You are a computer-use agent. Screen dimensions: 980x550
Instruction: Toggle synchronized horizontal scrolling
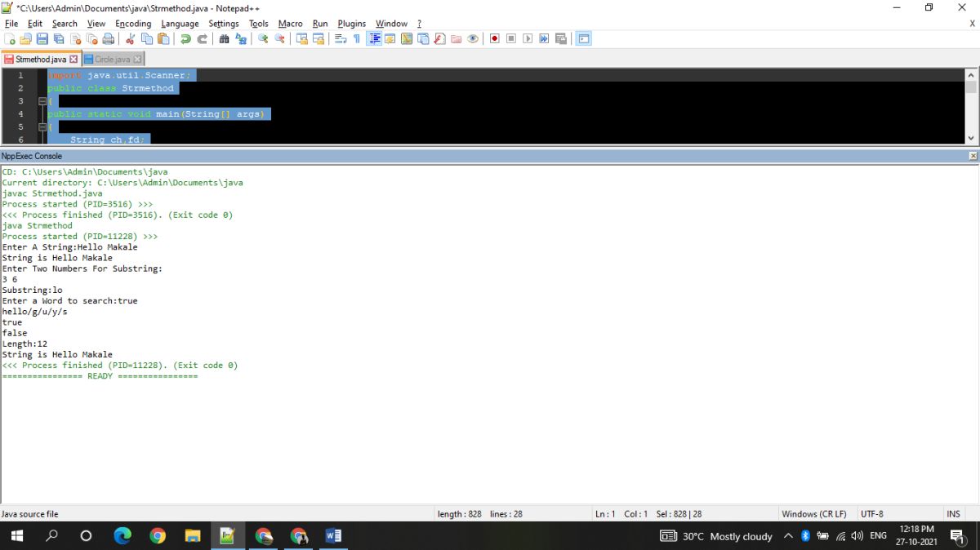[x=318, y=38]
